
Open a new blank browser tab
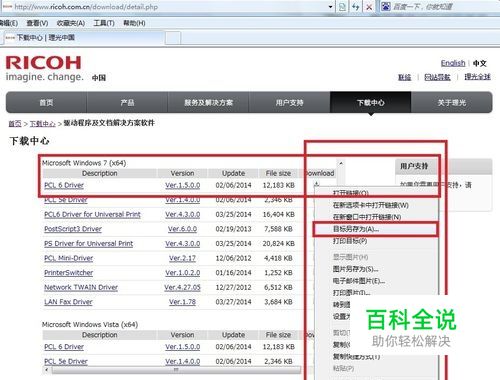pyautogui.click(x=173, y=38)
